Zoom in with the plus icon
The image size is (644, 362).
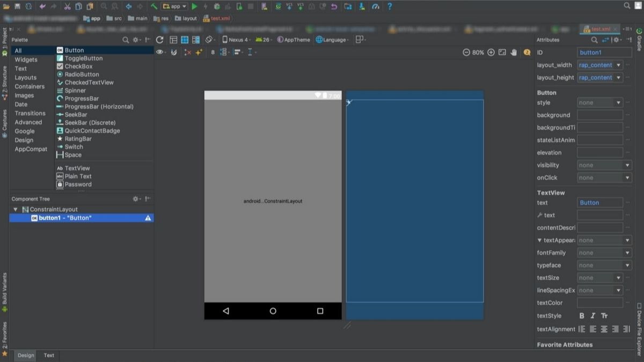[x=491, y=53]
